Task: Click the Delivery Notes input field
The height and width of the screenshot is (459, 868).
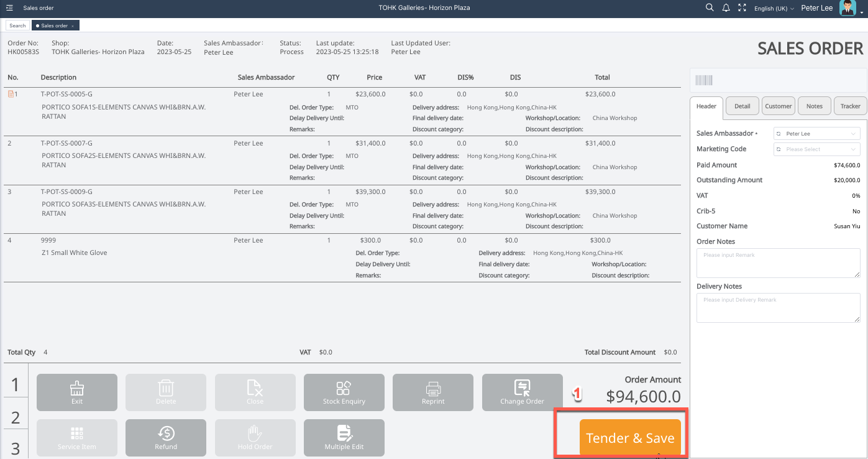Action: click(778, 308)
